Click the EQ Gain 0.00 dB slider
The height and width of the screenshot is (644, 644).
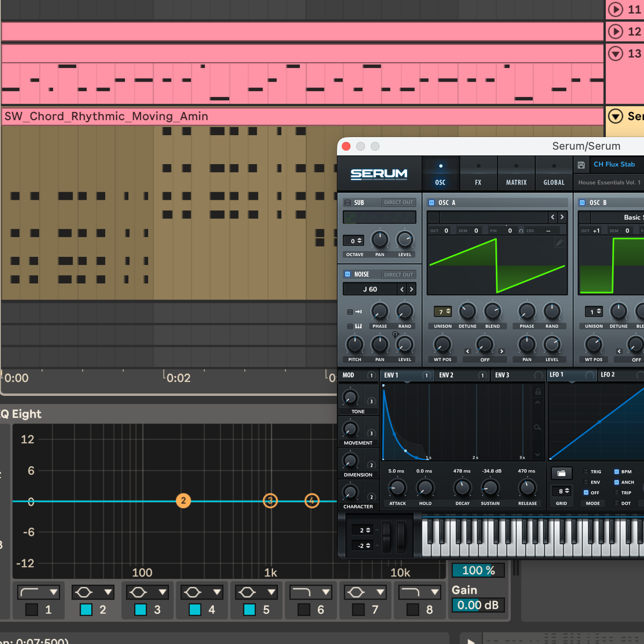[x=478, y=605]
